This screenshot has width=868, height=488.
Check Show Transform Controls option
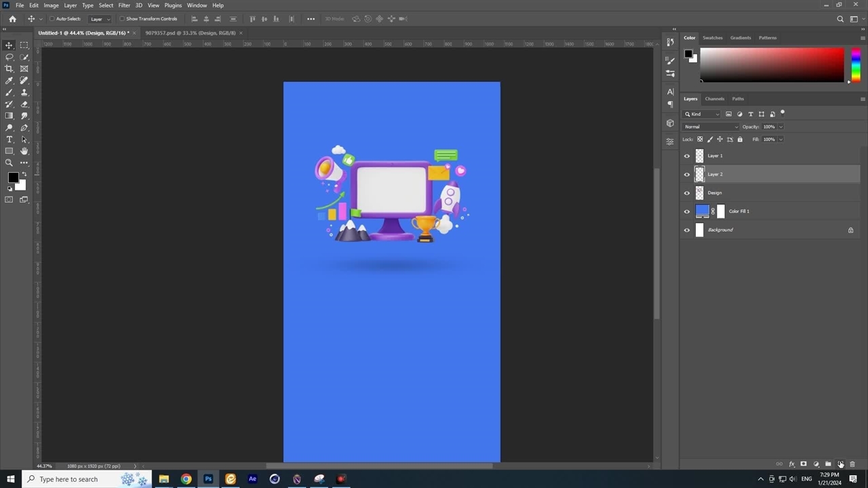122,19
